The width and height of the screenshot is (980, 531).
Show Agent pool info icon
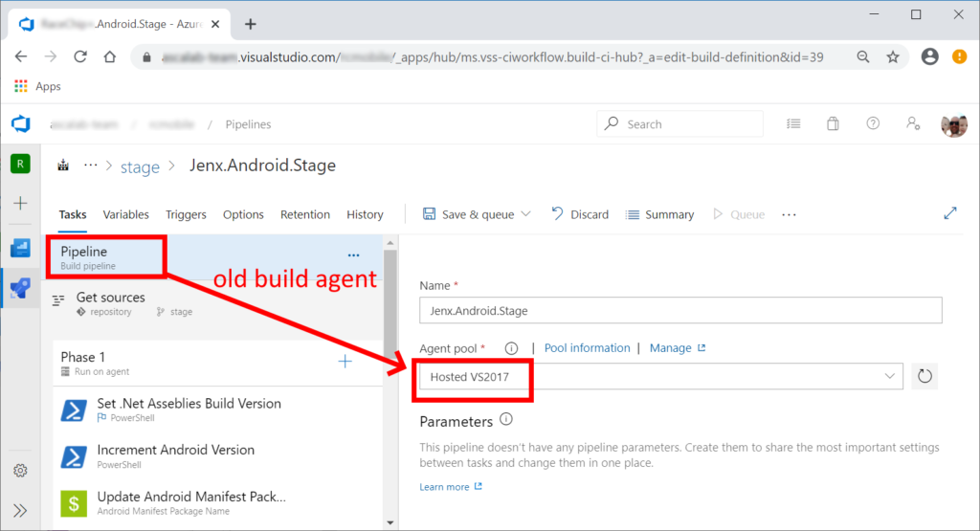(x=511, y=348)
